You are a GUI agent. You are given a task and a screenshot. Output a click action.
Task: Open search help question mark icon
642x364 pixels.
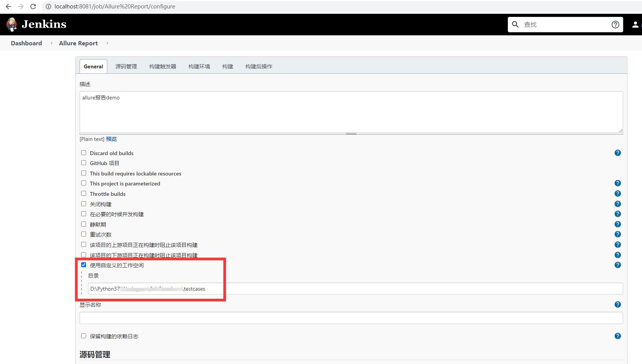click(x=615, y=25)
